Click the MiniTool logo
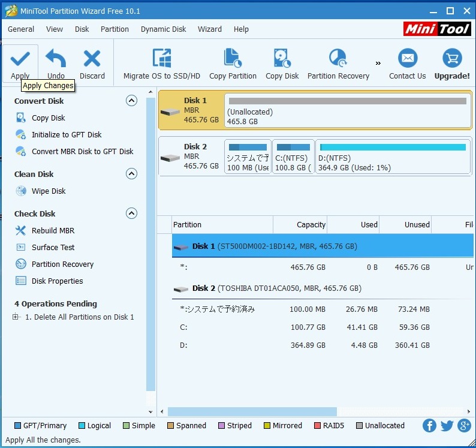The image size is (476, 448). 437,29
